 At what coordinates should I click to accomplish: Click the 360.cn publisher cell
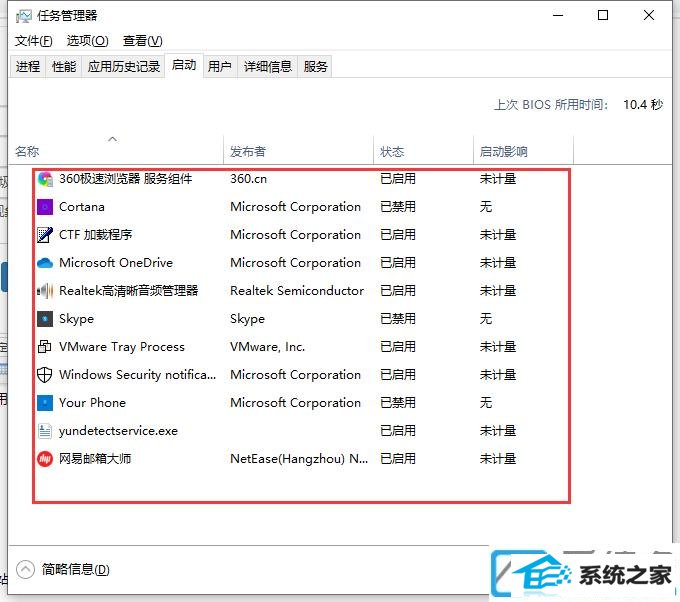tap(248, 179)
